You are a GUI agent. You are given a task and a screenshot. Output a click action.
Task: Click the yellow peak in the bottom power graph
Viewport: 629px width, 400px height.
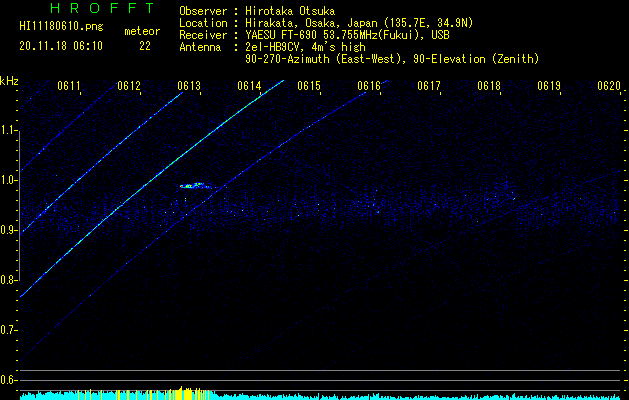[x=183, y=392]
